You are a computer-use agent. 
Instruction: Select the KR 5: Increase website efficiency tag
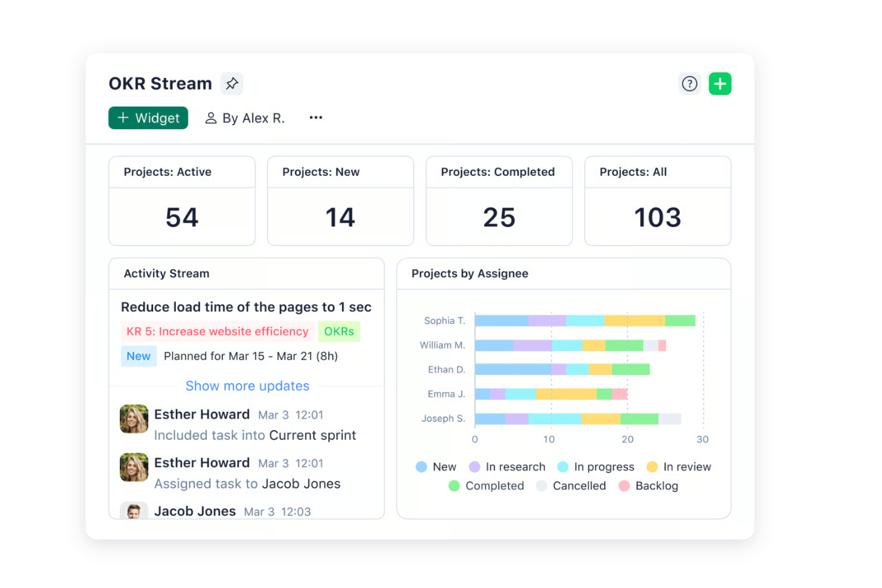tap(218, 331)
